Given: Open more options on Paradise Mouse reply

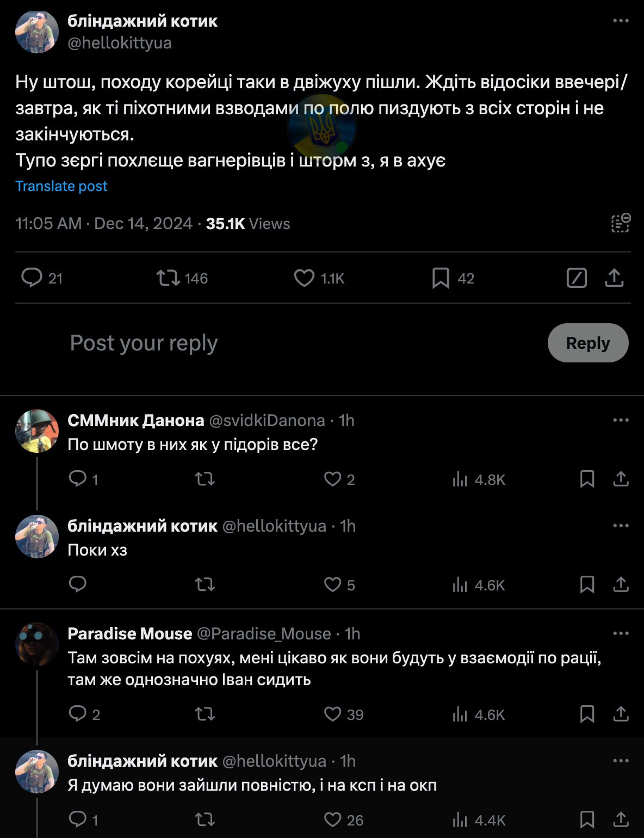Looking at the screenshot, I should point(621,633).
